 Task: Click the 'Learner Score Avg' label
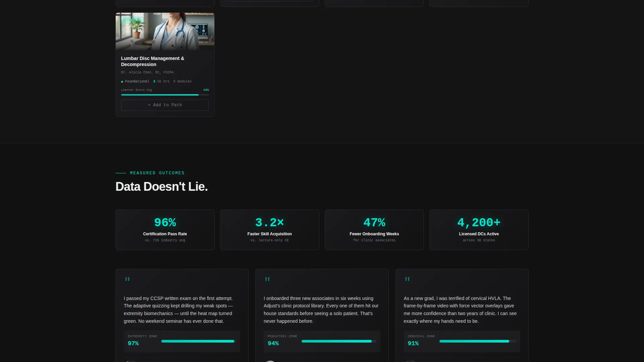tap(137, 90)
